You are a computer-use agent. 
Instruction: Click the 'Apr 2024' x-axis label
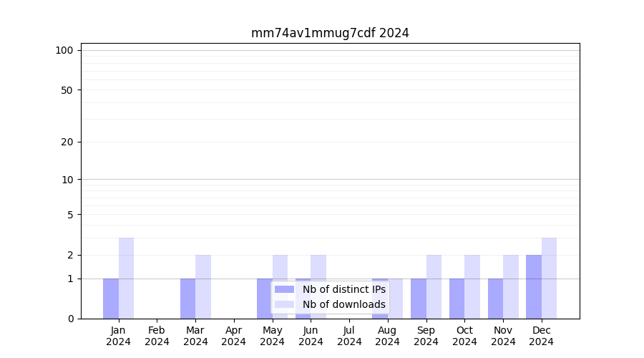pos(234,336)
